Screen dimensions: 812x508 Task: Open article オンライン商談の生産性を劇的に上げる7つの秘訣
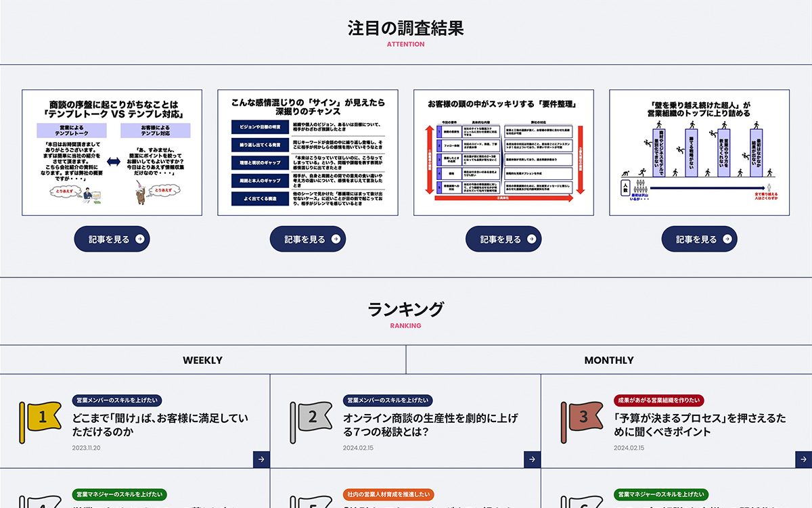pyautogui.click(x=431, y=425)
